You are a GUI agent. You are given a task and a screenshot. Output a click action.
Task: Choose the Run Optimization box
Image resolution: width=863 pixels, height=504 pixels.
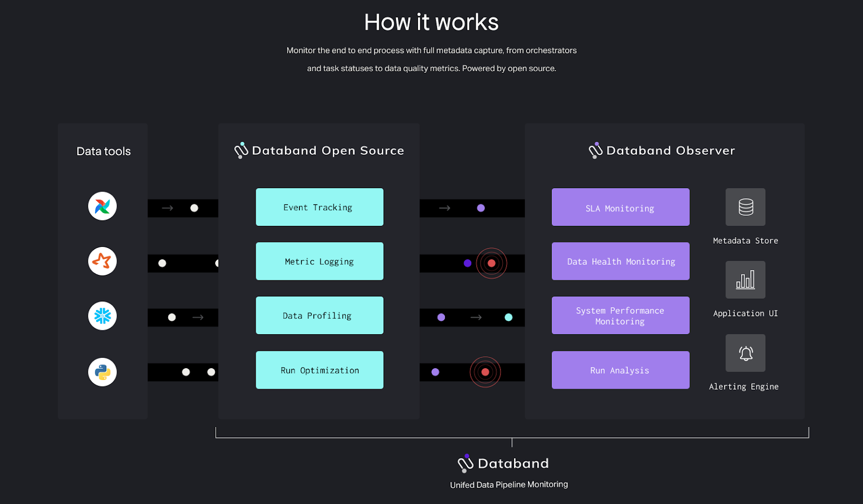pyautogui.click(x=319, y=370)
